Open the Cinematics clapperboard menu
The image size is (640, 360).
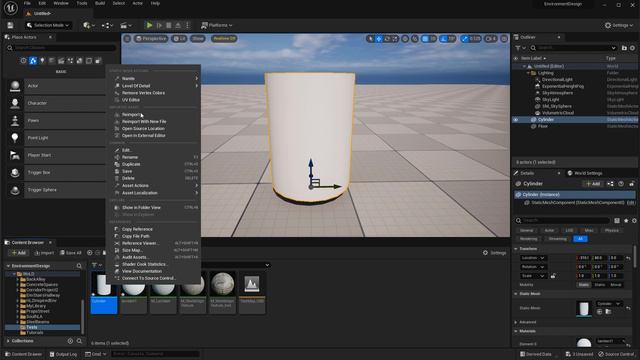[x=126, y=25]
